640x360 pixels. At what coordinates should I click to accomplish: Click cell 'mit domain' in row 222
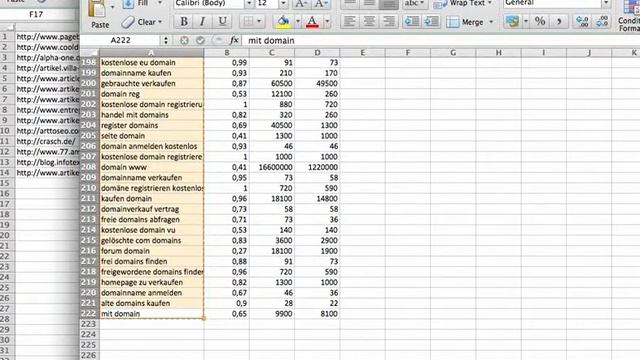coord(151,314)
